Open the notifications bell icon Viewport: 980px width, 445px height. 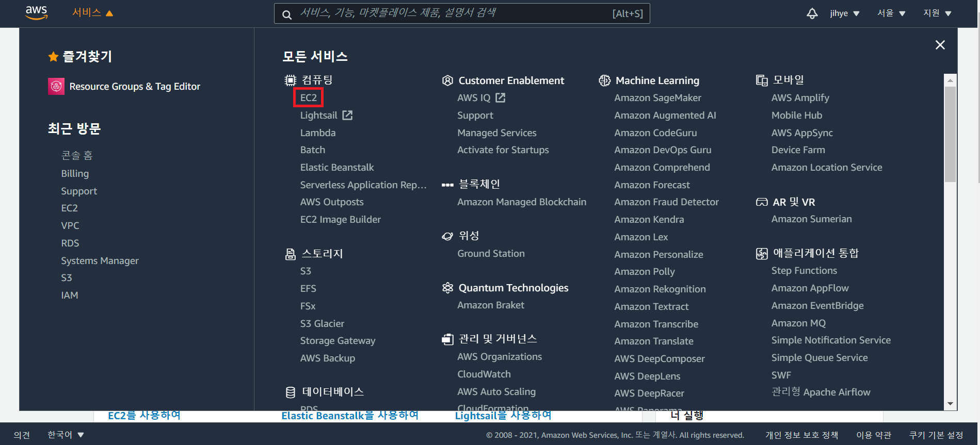point(812,13)
